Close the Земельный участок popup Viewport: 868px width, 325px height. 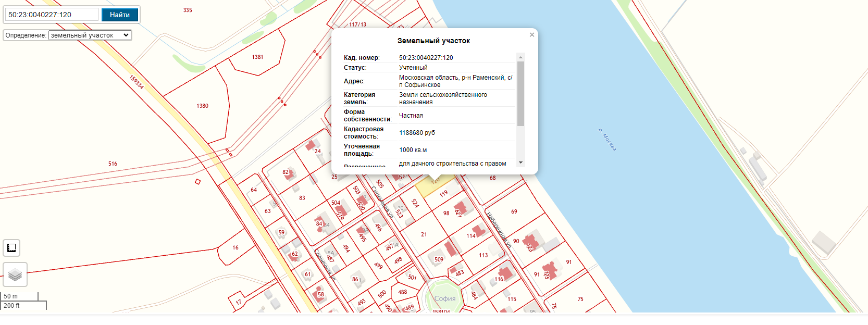(532, 35)
